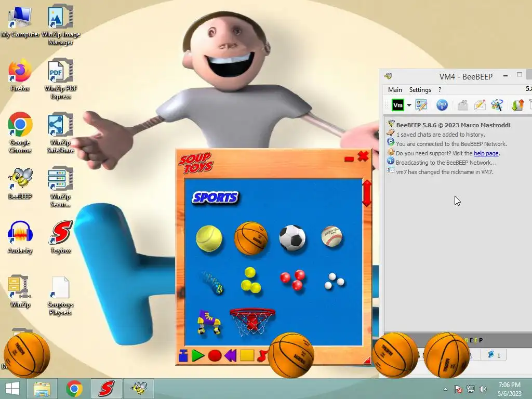Click the green play button in Soup Toys
This screenshot has height=399, width=532.
[197, 355]
